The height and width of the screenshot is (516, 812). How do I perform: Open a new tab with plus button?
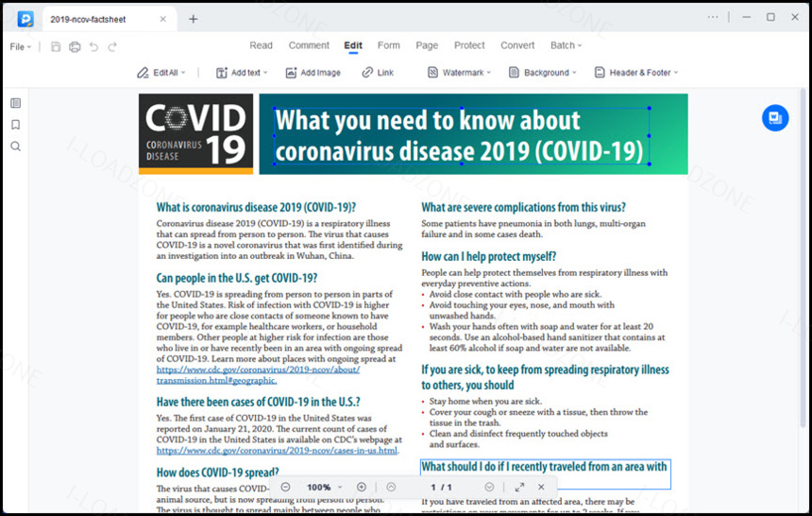coord(194,19)
